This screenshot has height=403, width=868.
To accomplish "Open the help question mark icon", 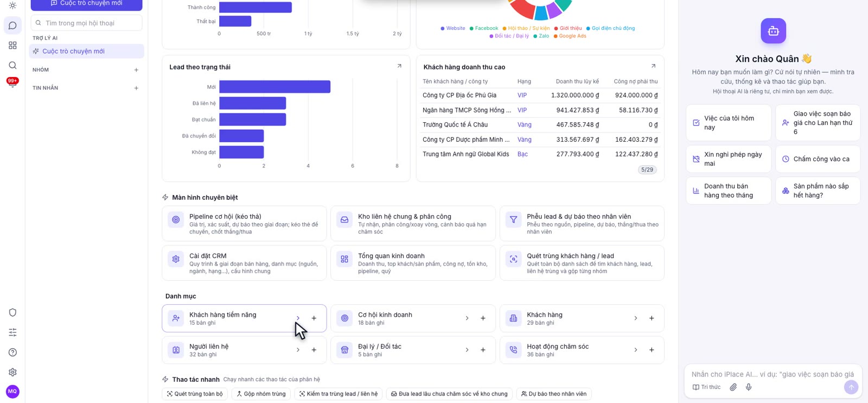I will [x=12, y=352].
